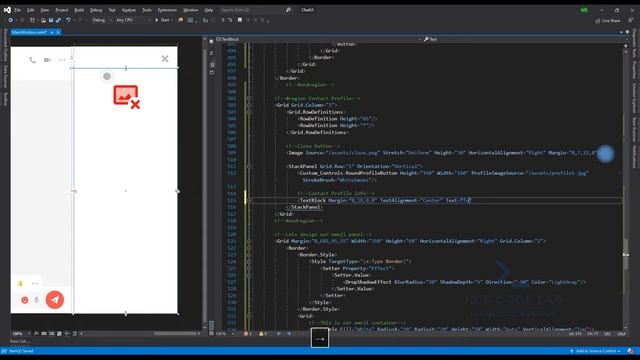Click the X close icon in designer preview
Image resolution: width=640 pixels, height=360 pixels.
click(x=165, y=59)
